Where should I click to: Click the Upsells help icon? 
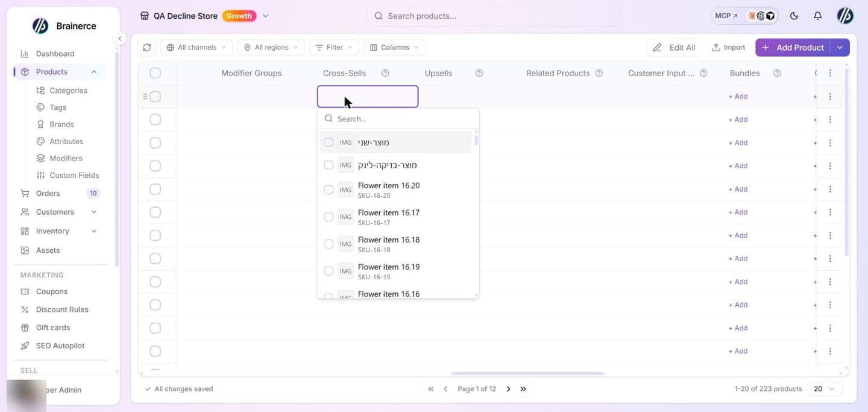(x=479, y=73)
